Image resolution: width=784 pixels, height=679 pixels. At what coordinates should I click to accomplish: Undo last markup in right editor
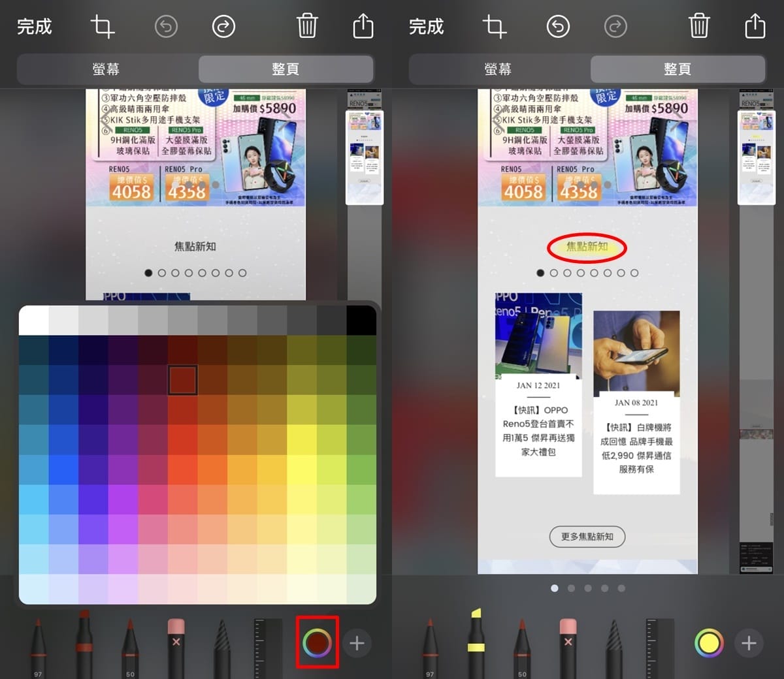tap(558, 27)
